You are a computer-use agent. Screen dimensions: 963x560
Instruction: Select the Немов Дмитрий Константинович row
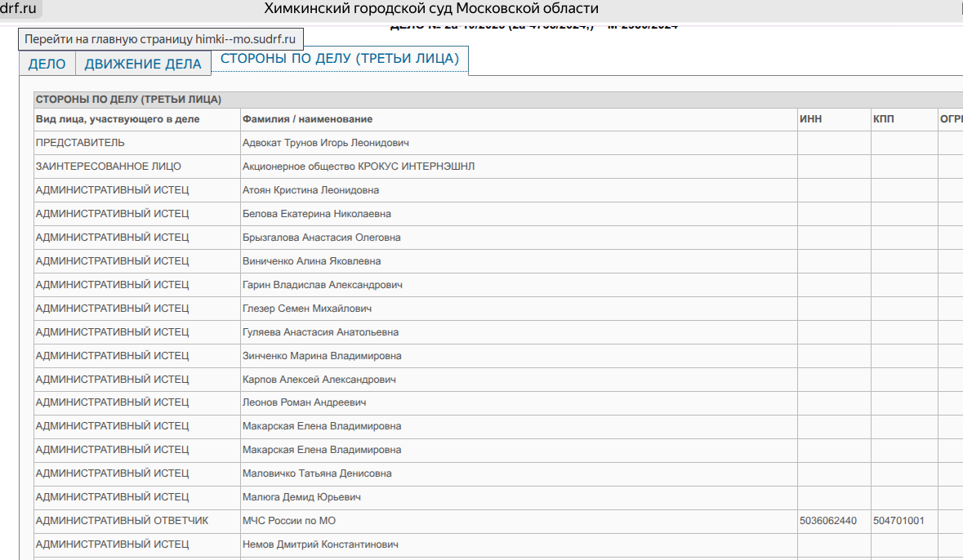click(320, 544)
